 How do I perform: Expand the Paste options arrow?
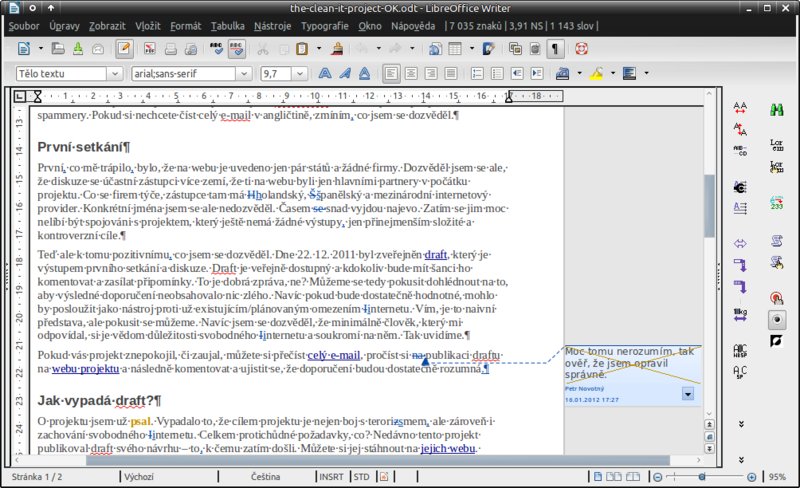319,49
